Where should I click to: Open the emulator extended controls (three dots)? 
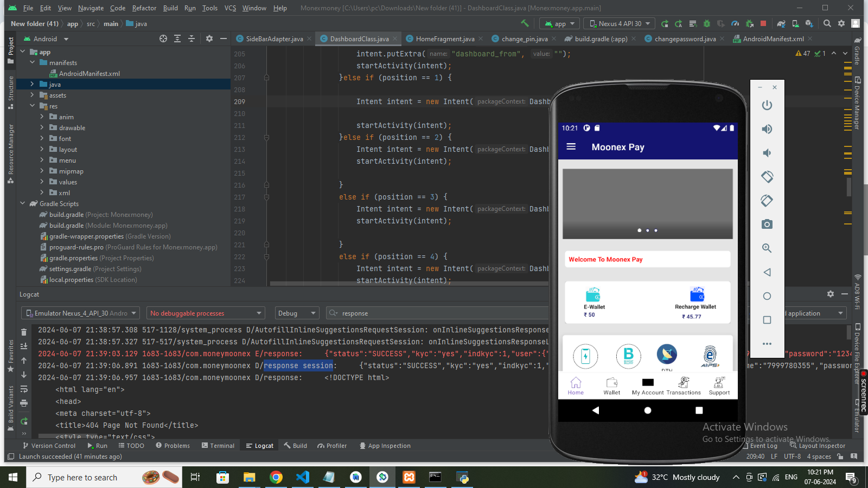coord(767,344)
